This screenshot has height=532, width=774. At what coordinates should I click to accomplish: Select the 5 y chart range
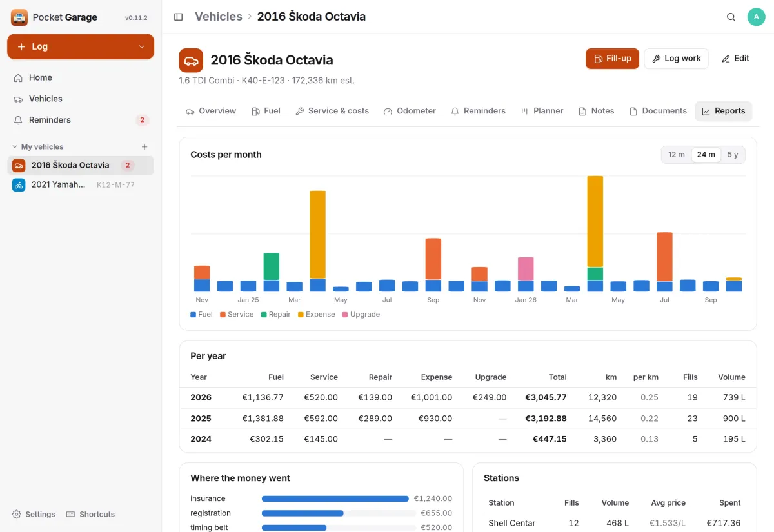pos(733,155)
